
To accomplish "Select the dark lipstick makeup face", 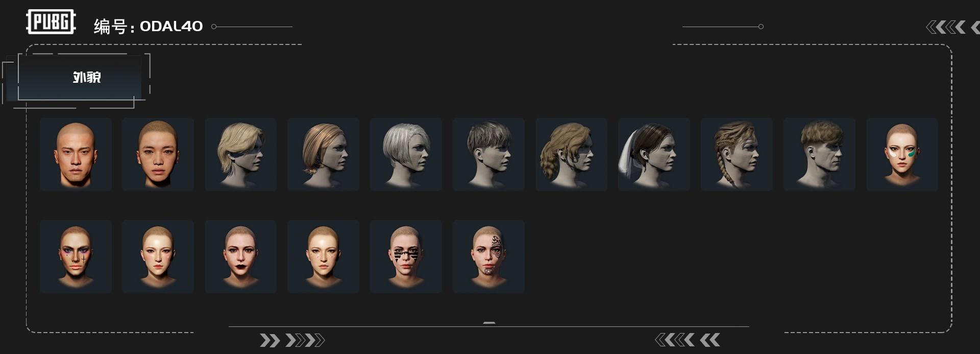I will coord(240,256).
